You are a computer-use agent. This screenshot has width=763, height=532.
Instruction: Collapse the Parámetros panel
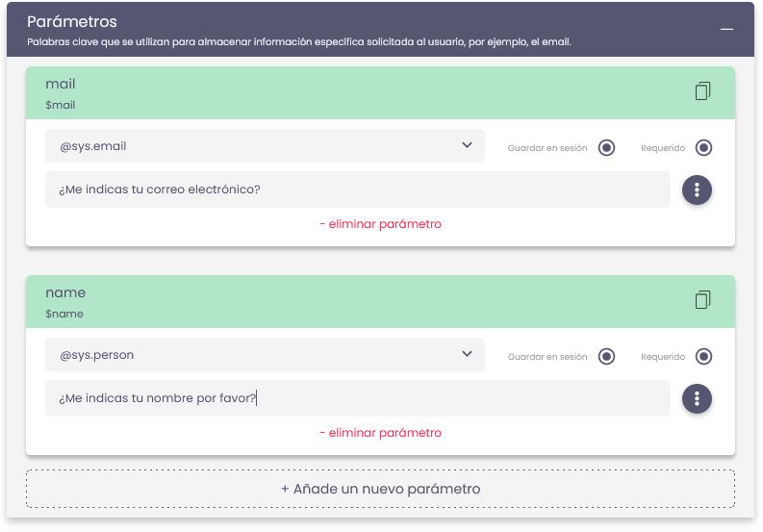click(726, 29)
